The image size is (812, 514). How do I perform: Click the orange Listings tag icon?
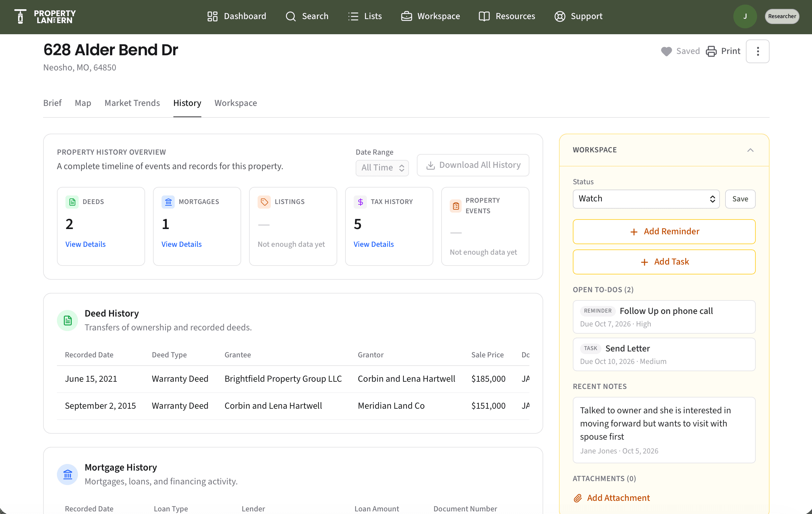pos(264,202)
